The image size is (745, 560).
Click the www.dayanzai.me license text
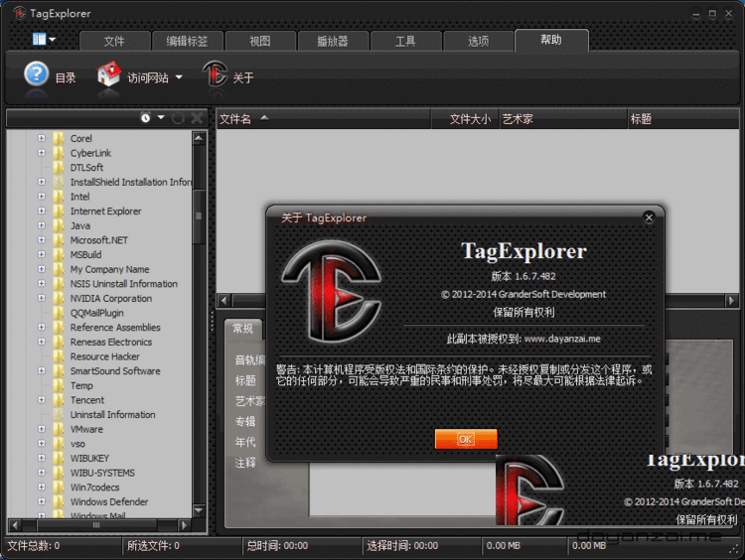[x=562, y=339]
